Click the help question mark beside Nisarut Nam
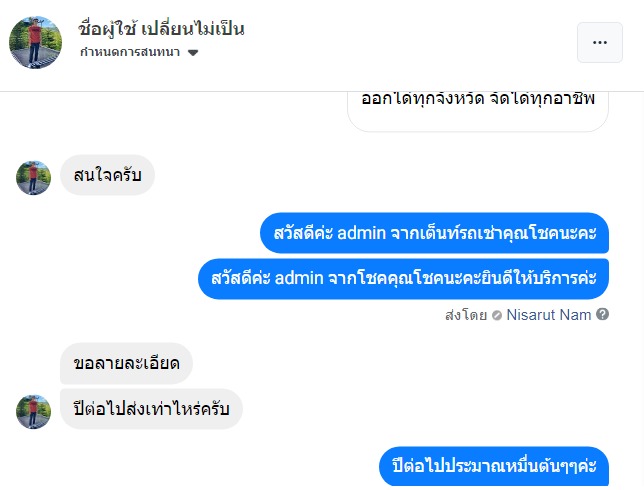This screenshot has height=490, width=644. 602,314
